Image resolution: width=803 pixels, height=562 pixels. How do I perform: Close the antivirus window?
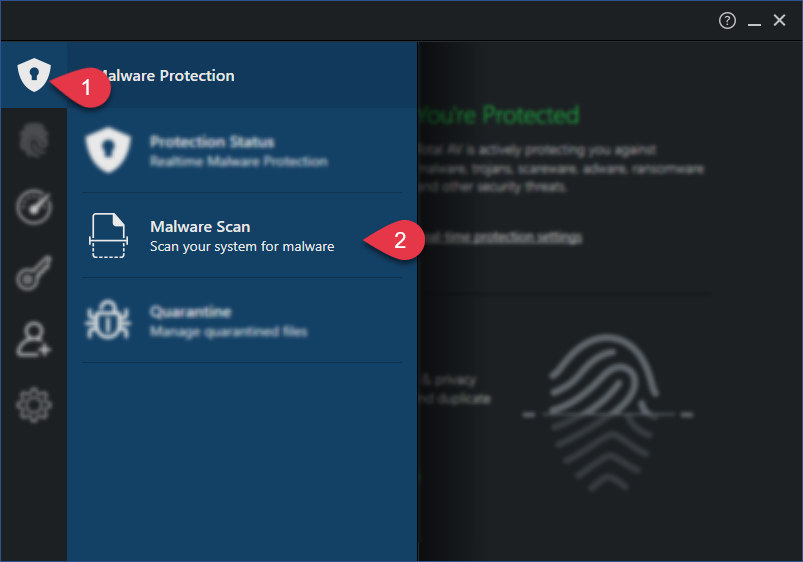[779, 20]
